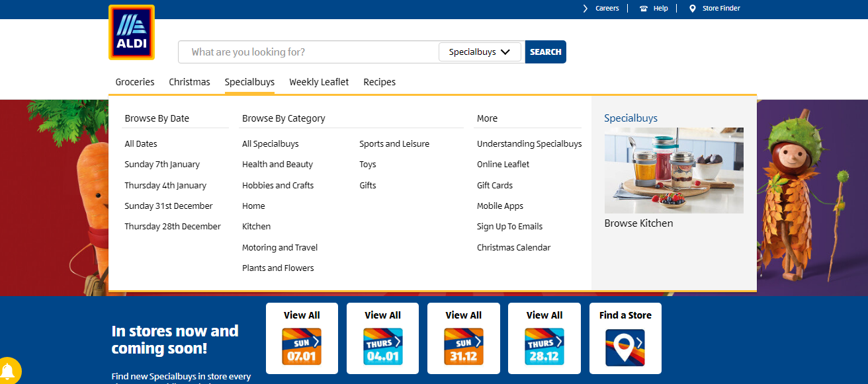
Task: Open the SUN 31.12 Specialbuys tile
Action: point(463,346)
